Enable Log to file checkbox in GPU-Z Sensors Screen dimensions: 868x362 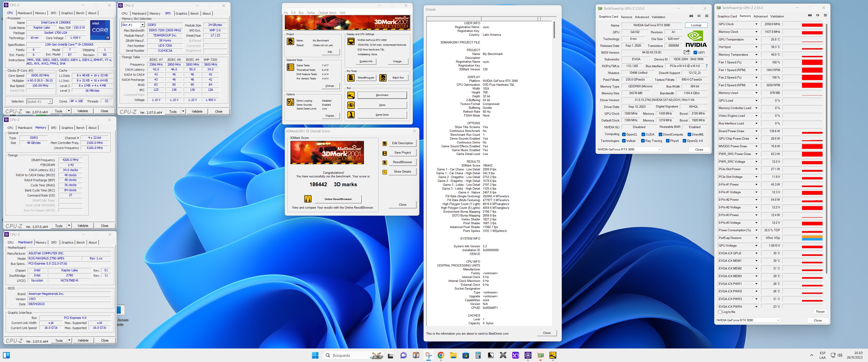(720, 312)
